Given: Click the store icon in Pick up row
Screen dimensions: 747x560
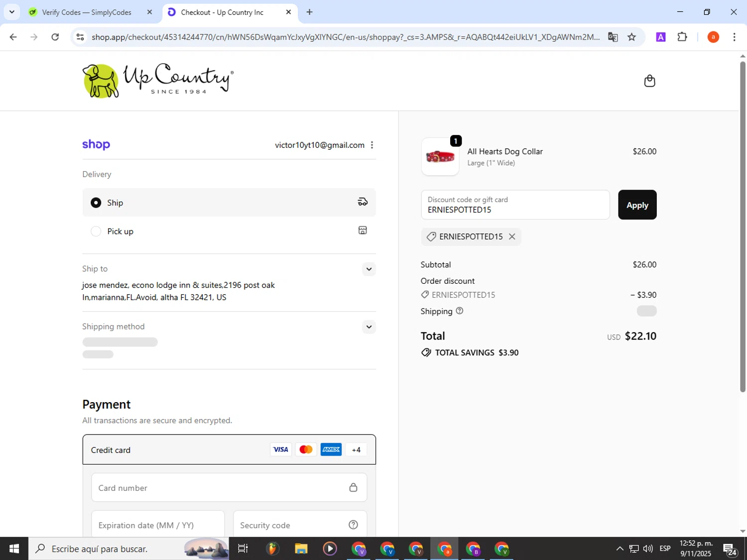Looking at the screenshot, I should (x=363, y=230).
